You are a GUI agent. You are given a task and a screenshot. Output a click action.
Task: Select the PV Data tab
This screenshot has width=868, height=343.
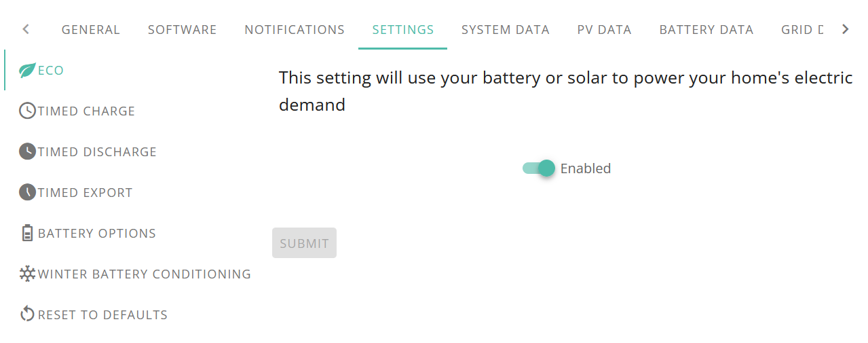coord(605,30)
